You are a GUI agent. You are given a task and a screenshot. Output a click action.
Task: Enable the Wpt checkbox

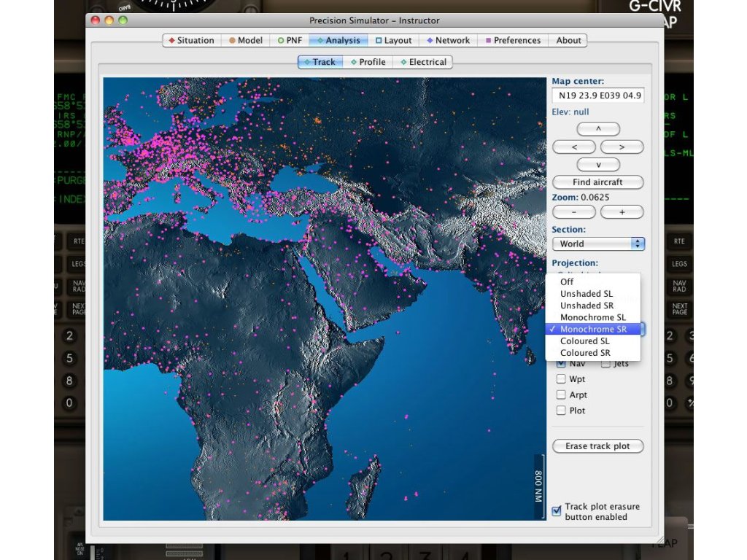[x=561, y=379]
